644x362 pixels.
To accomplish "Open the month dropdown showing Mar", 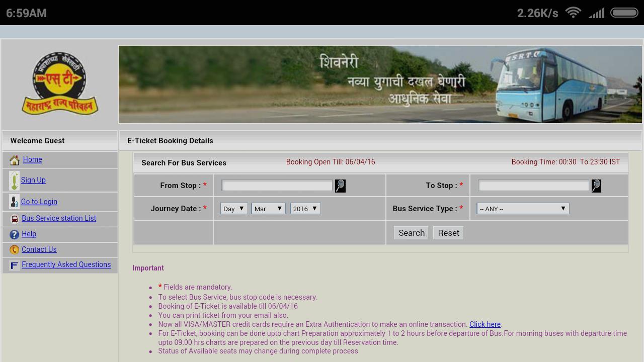I will [268, 208].
